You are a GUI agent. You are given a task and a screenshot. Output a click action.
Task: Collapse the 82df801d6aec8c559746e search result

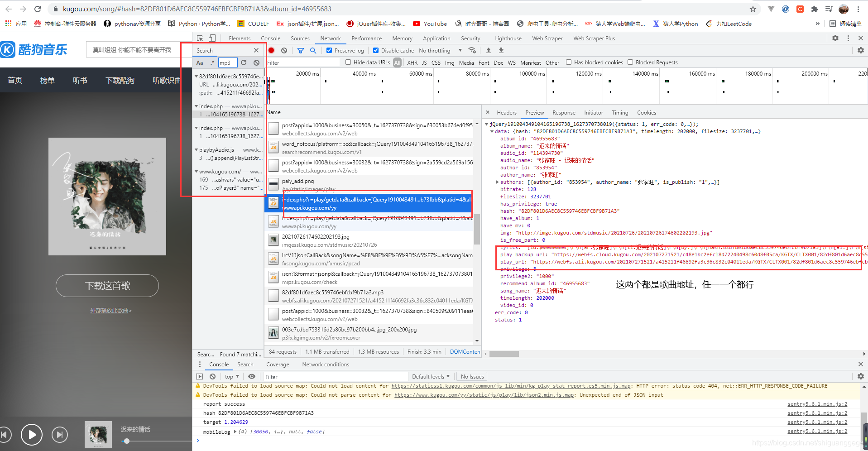pos(196,76)
